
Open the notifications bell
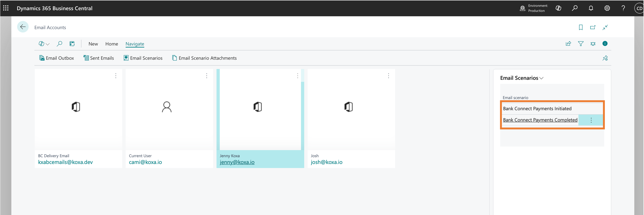click(x=591, y=8)
